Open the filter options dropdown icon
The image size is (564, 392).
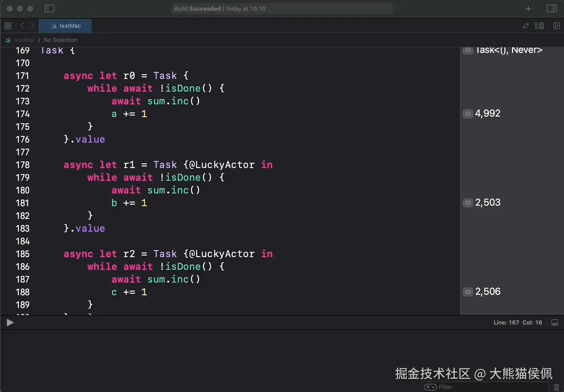pos(430,387)
